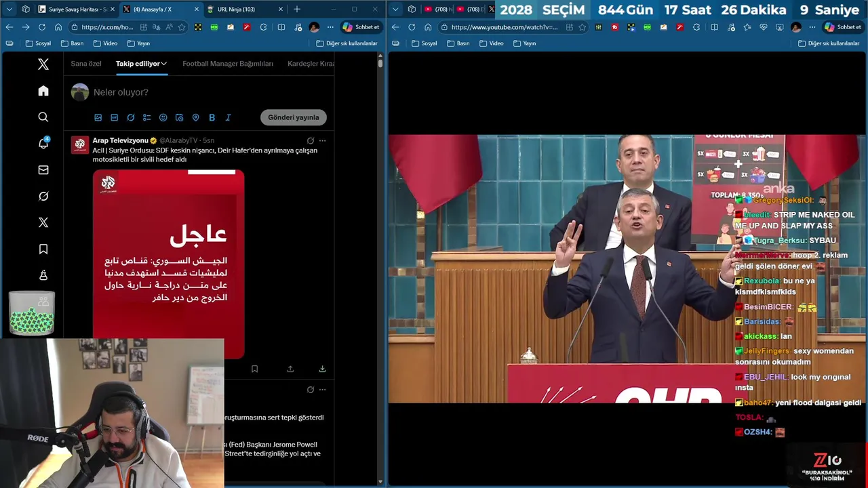Open a new tab in left browser
Viewport: 868px width, 488px height.
pos(297,9)
